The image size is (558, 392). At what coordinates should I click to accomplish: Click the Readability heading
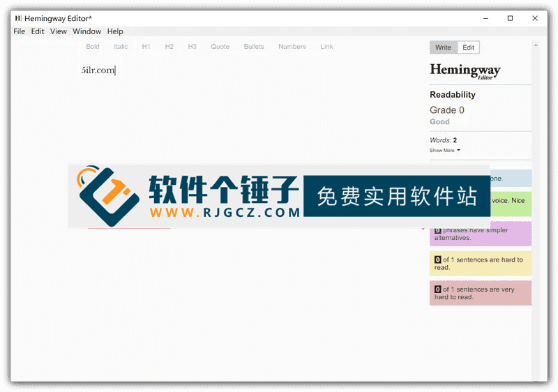(453, 95)
